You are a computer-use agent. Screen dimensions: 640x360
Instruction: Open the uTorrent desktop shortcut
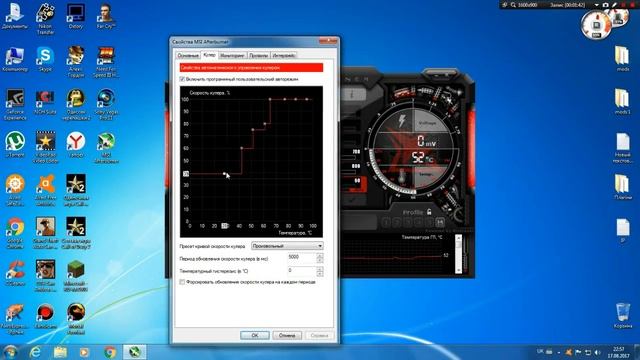click(x=15, y=145)
